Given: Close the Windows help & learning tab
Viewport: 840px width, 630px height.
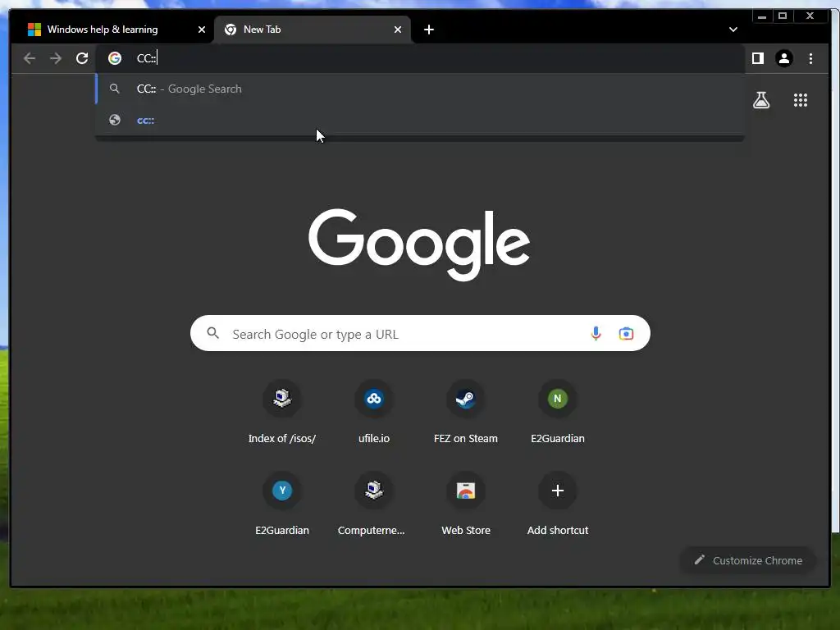Looking at the screenshot, I should pyautogui.click(x=202, y=30).
